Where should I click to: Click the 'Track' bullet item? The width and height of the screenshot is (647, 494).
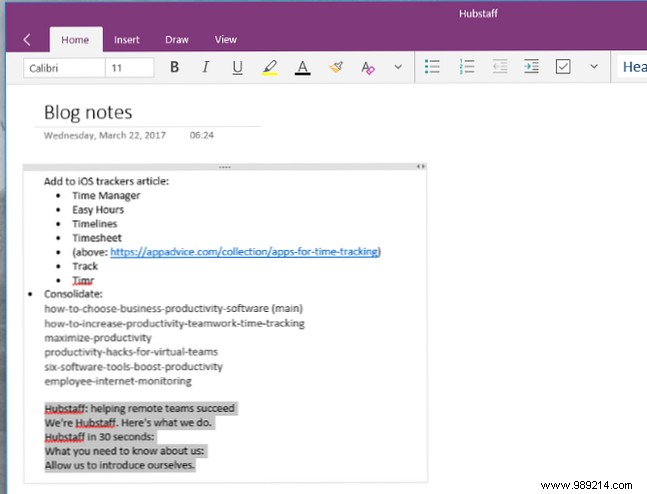point(85,266)
